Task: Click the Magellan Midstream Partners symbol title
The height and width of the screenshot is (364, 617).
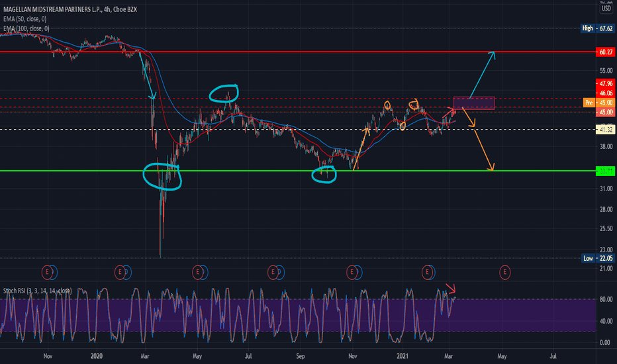Action: coord(70,9)
